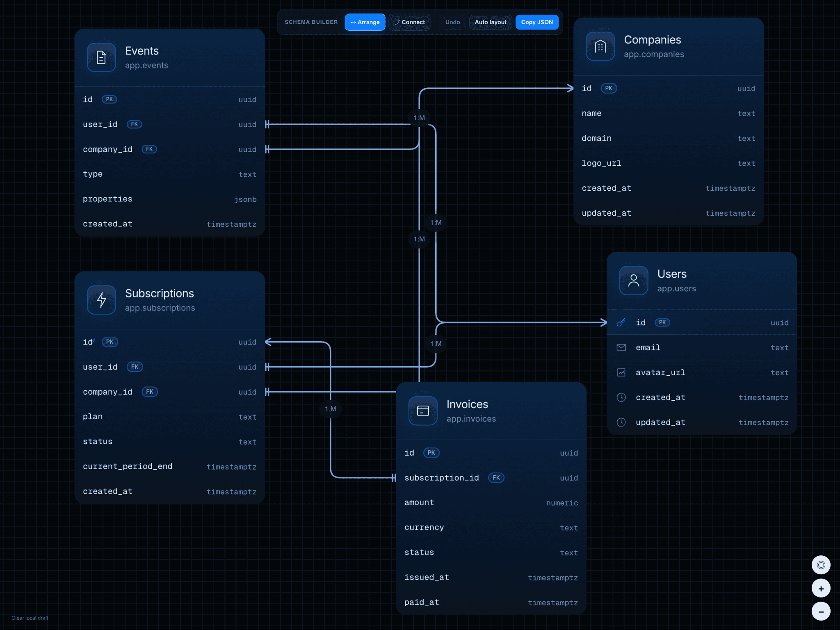Click the PK badge on Subscriptions id
This screenshot has height=630, width=840.
[110, 342]
